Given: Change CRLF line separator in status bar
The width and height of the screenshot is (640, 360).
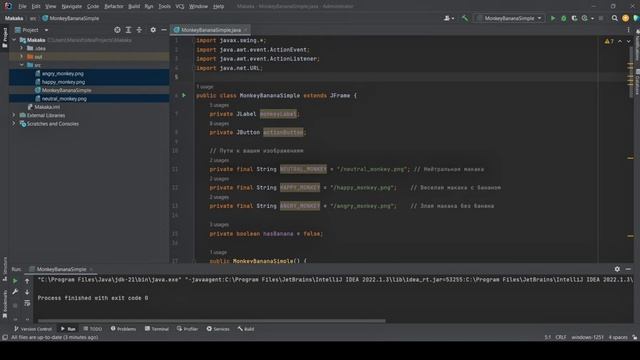Looking at the screenshot, I should pos(560,337).
